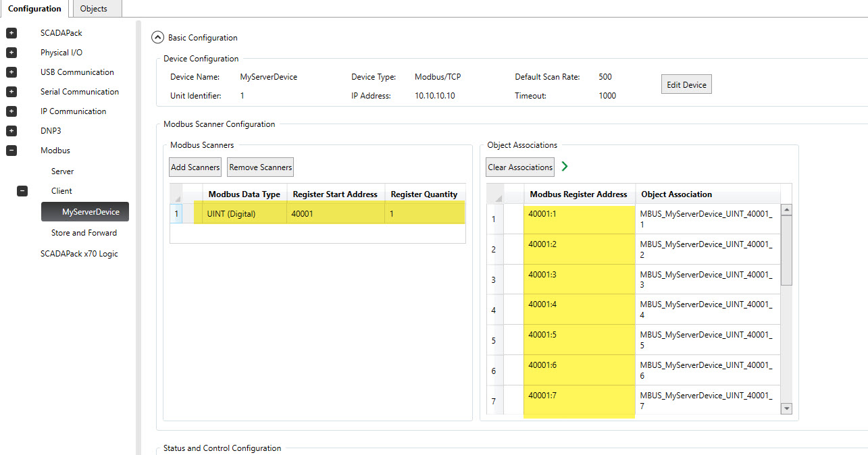Select register address 40001:3 cell
This screenshot has width=868, height=455.
(x=579, y=279)
